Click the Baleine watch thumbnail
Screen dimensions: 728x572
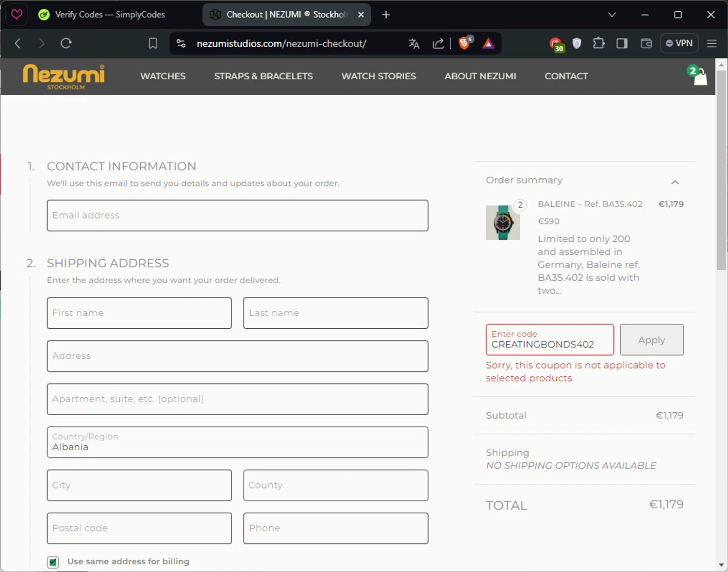(503, 222)
